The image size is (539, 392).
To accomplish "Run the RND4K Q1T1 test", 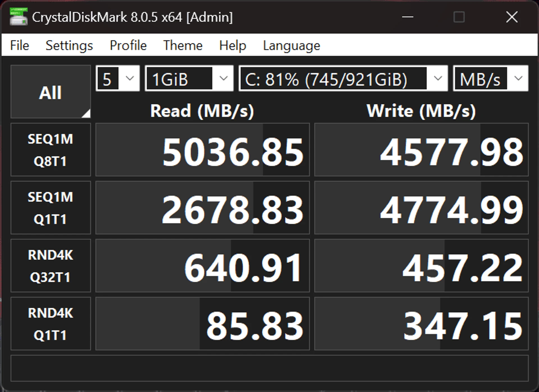I will 51,324.
